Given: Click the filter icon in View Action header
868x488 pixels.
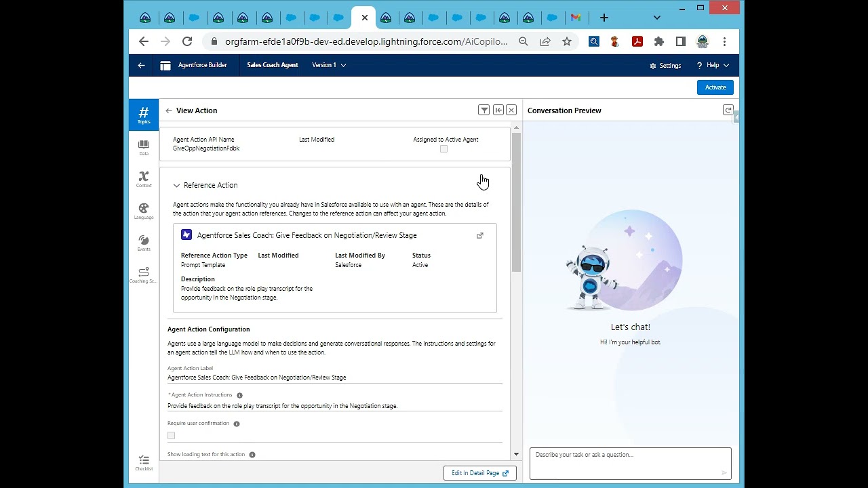Looking at the screenshot, I should pyautogui.click(x=484, y=110).
